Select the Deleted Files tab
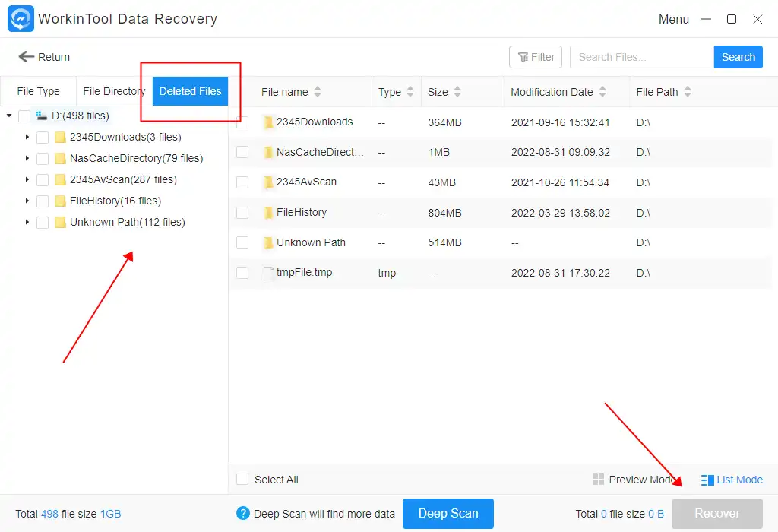The image size is (778, 532). pos(190,91)
